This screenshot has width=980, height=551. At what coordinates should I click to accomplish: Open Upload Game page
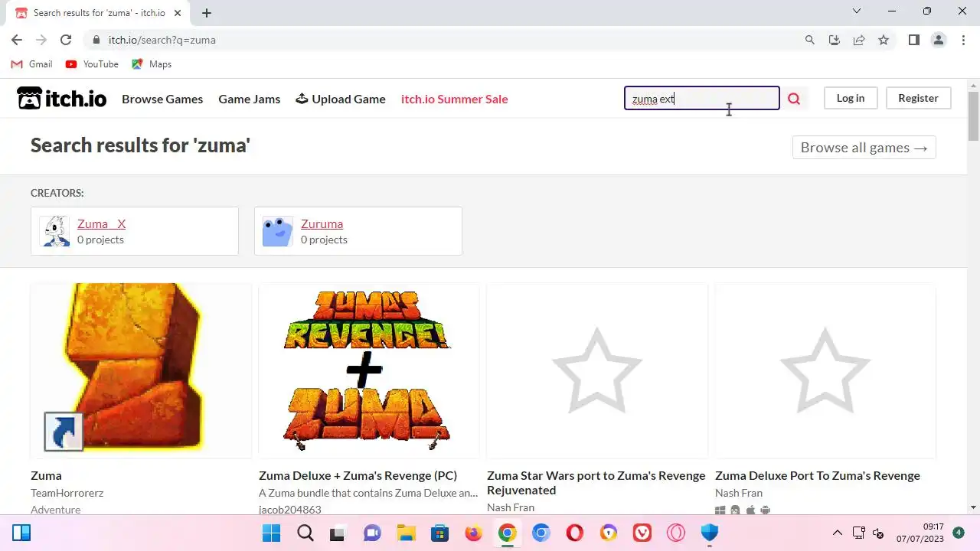[341, 99]
